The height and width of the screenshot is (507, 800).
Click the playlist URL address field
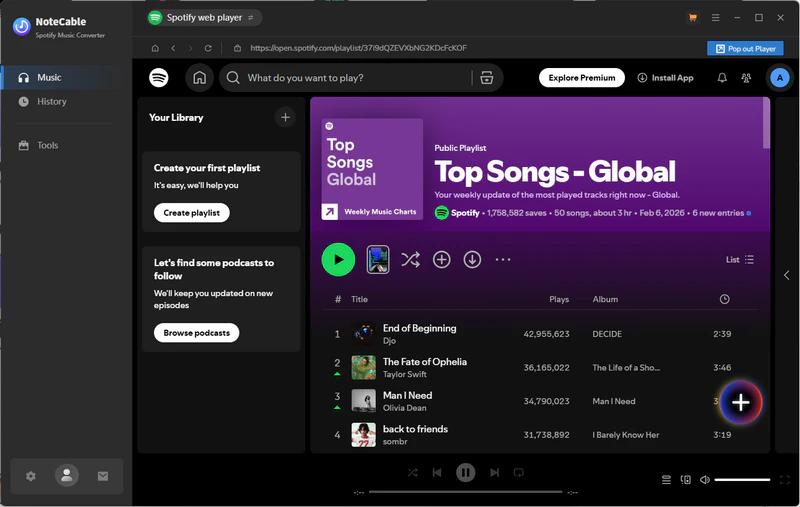(358, 48)
